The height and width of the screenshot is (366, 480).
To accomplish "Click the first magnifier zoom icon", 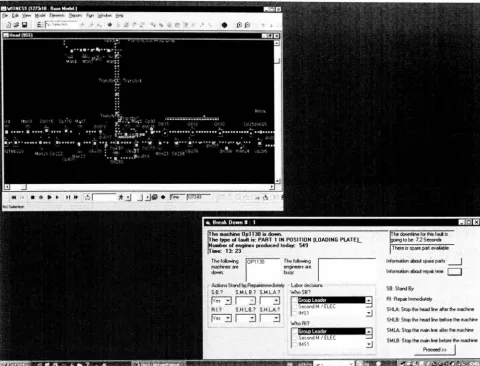I will 239,25.
